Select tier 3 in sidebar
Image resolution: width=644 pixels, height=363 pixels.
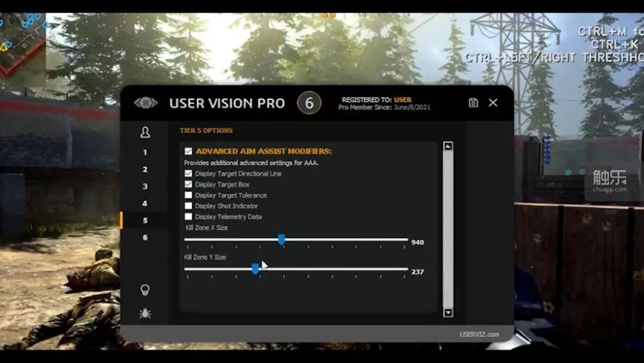pos(145,187)
